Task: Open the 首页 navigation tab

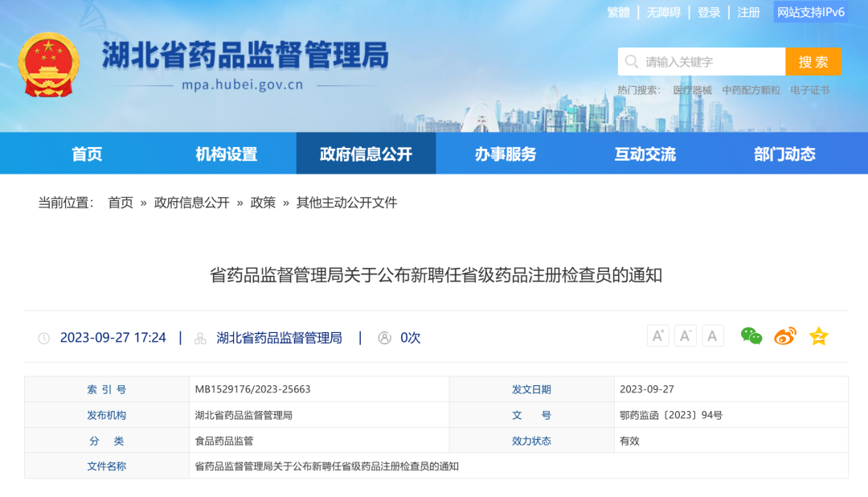Action: coord(87,154)
